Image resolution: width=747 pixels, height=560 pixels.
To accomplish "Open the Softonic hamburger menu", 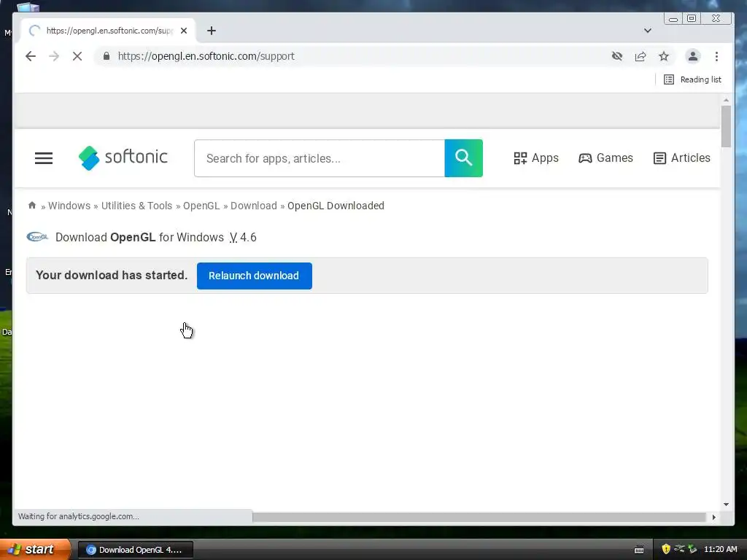I will click(x=44, y=158).
